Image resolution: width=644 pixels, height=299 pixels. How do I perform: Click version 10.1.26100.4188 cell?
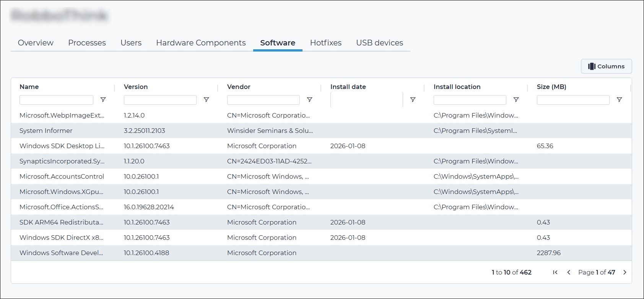146,253
